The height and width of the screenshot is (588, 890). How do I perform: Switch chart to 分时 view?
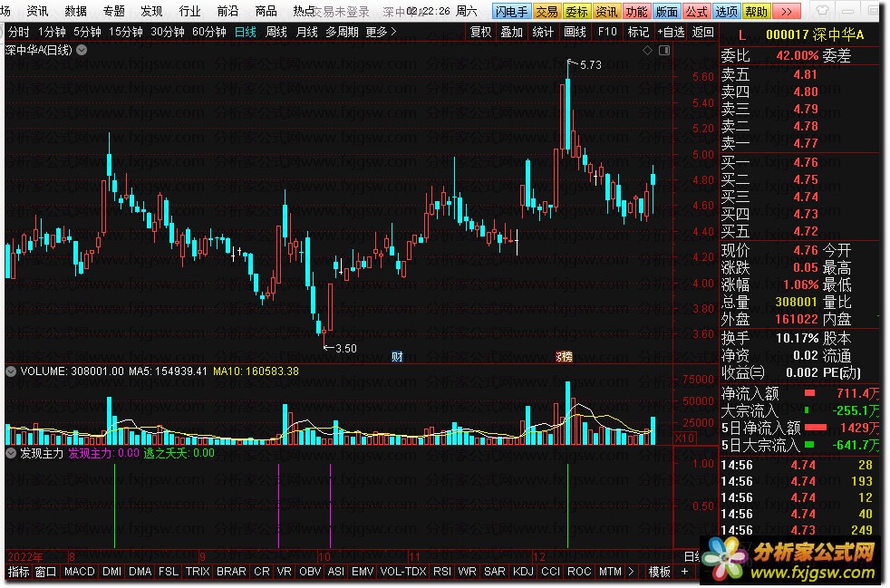click(x=18, y=32)
